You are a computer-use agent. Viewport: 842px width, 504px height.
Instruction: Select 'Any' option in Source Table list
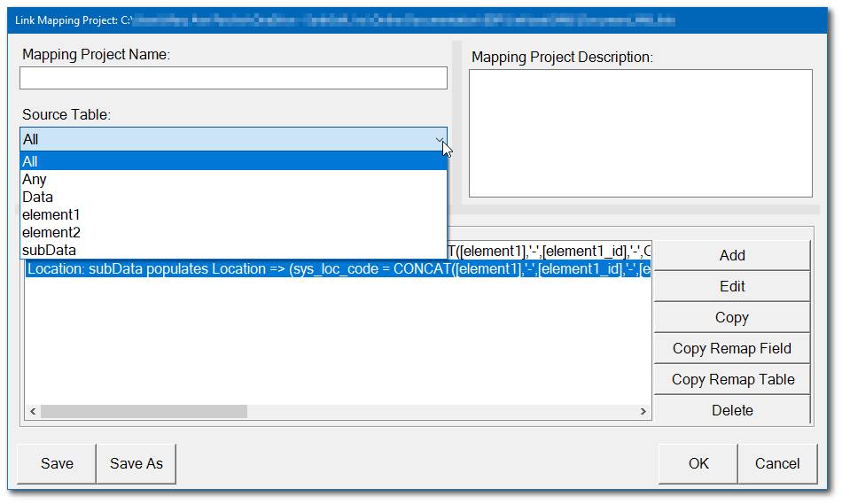(233, 179)
